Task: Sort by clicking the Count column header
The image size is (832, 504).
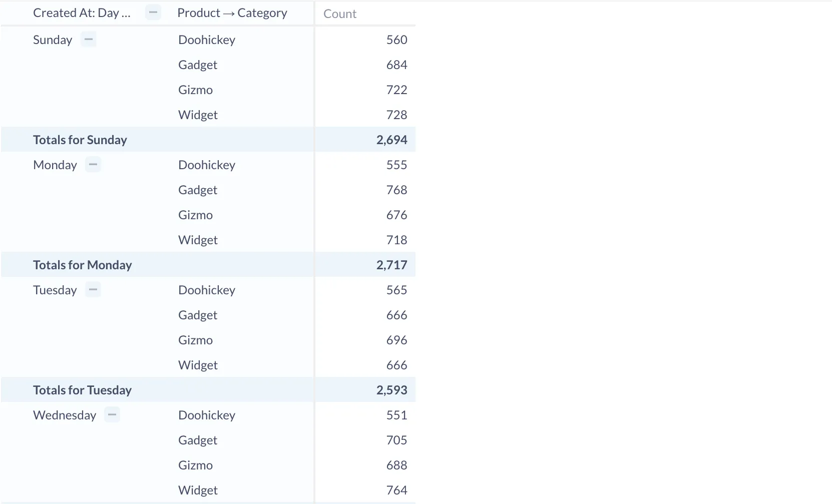Action: coord(339,14)
